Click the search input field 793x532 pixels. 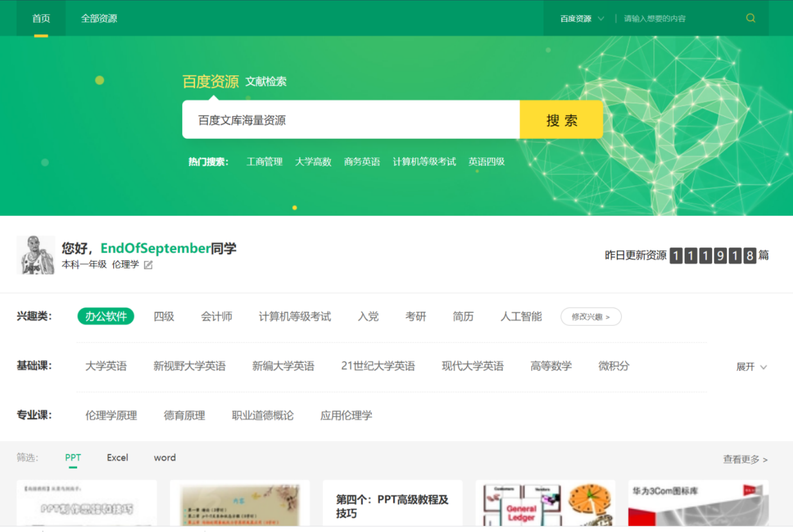pos(350,120)
